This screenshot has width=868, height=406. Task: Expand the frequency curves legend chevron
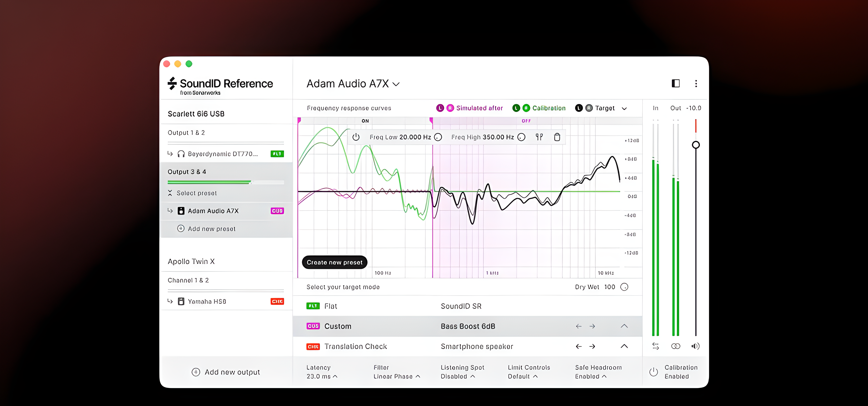tap(624, 108)
